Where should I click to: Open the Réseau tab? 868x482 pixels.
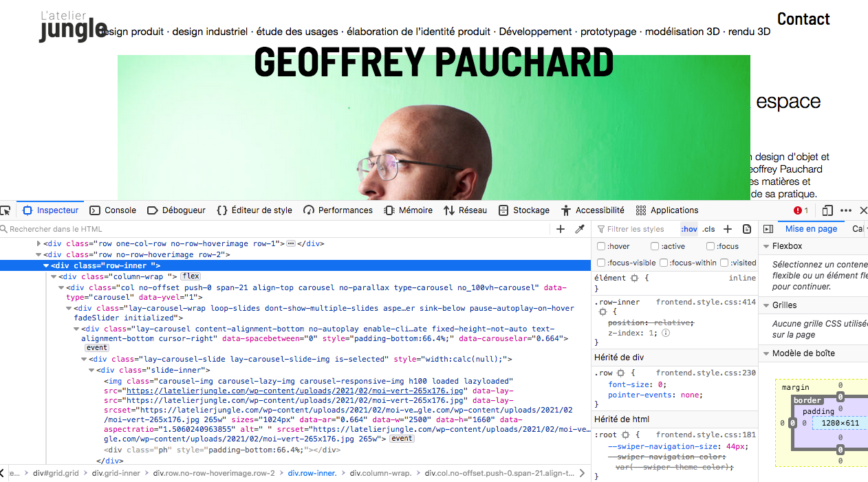point(465,210)
